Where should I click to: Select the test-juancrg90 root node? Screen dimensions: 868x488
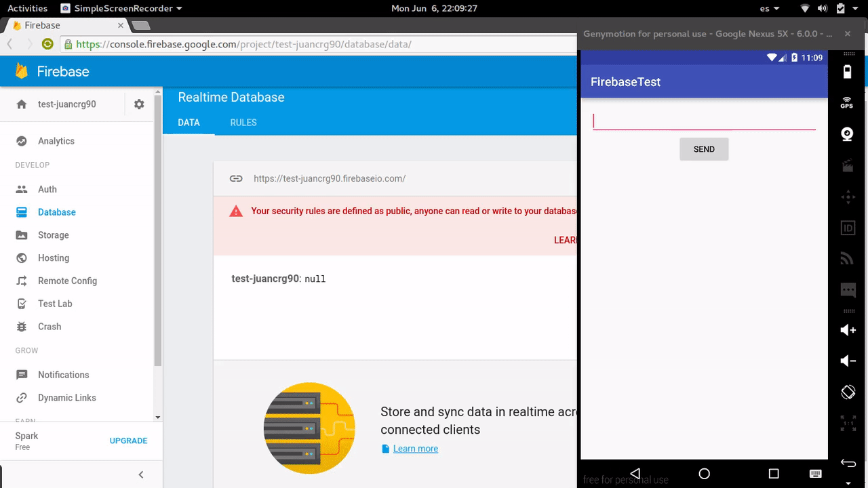264,279
